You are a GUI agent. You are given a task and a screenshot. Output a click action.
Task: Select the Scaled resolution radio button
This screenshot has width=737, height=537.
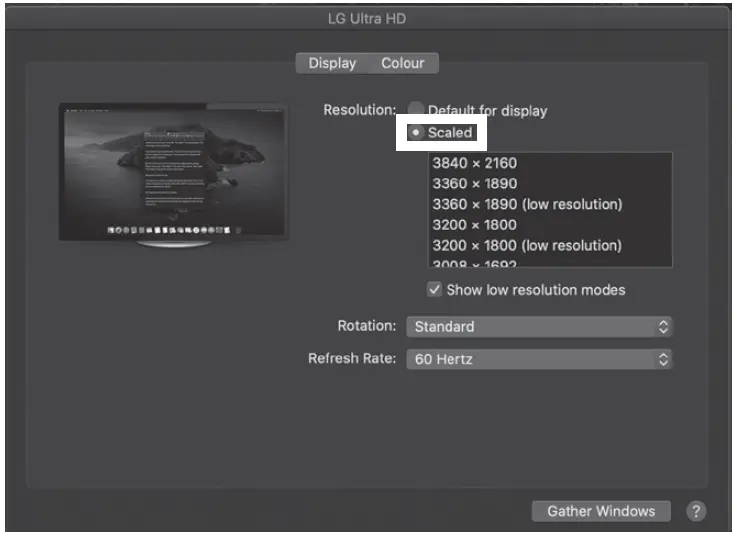tap(416, 133)
